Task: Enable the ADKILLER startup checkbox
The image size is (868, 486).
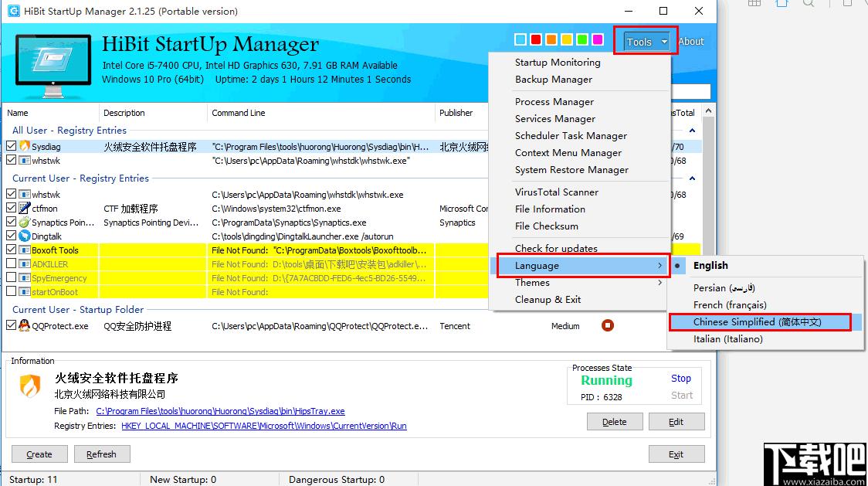Action: [11, 263]
